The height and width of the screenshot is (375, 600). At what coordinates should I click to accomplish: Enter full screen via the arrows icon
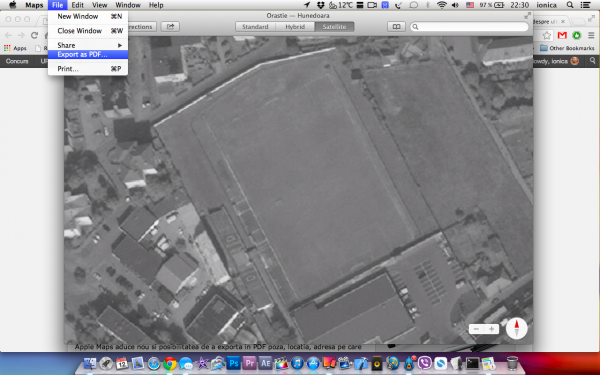[527, 16]
